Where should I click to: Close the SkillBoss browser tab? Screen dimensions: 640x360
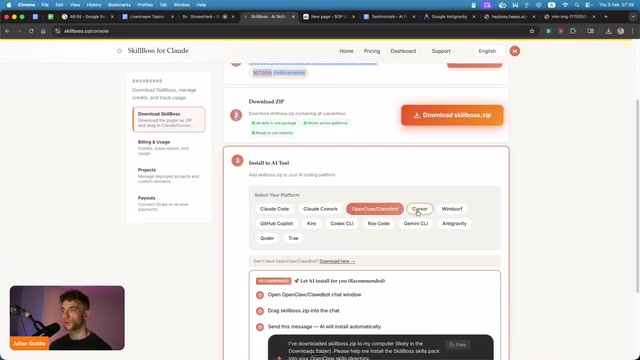(x=293, y=17)
